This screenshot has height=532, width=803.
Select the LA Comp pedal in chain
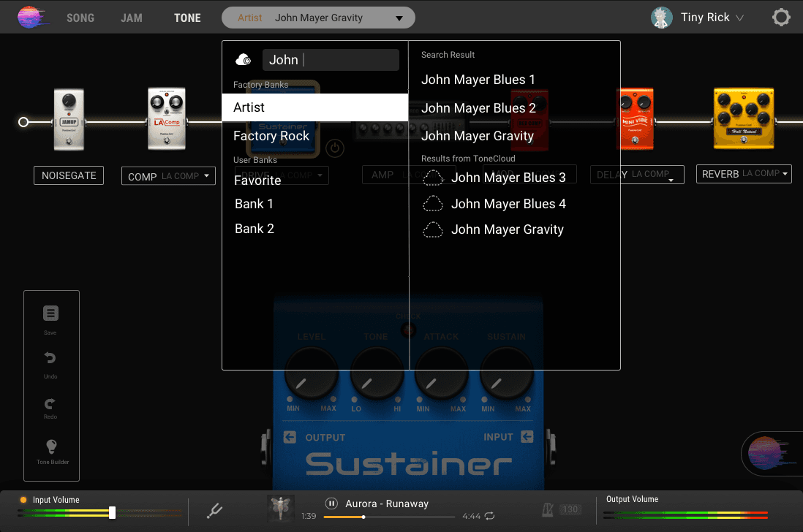point(167,118)
